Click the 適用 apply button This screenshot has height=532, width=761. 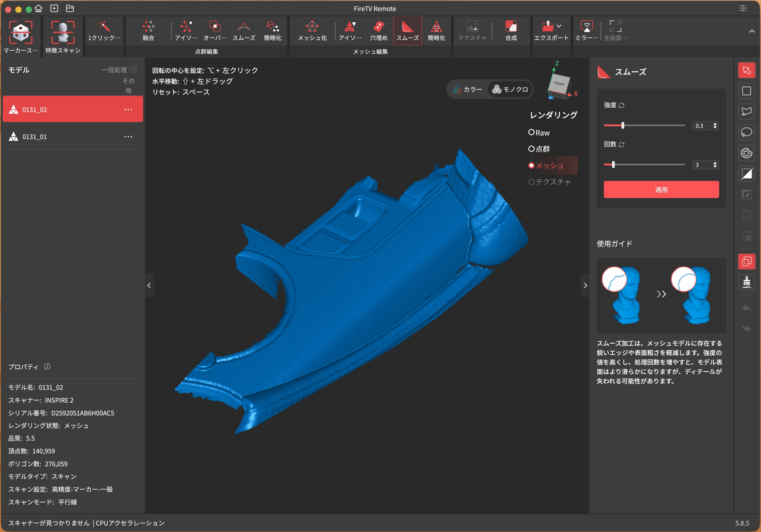pyautogui.click(x=661, y=190)
